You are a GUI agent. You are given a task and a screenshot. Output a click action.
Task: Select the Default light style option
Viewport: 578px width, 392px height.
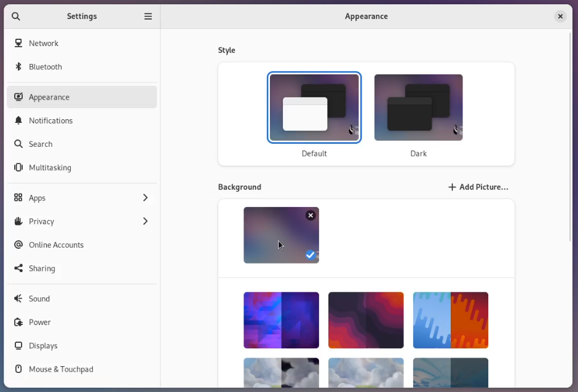pyautogui.click(x=314, y=108)
